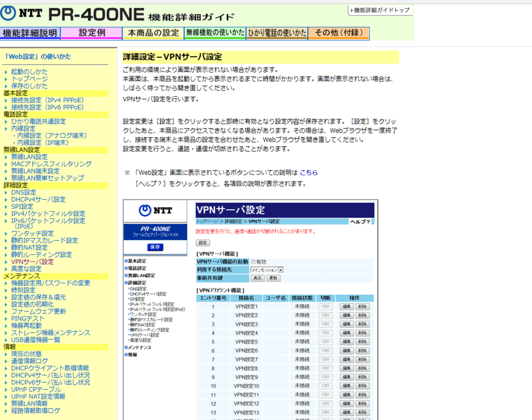Viewport: 532px width, 420px height.
Task: Open IPv4パケットフィルタ設定 link
Action: click(48, 214)
